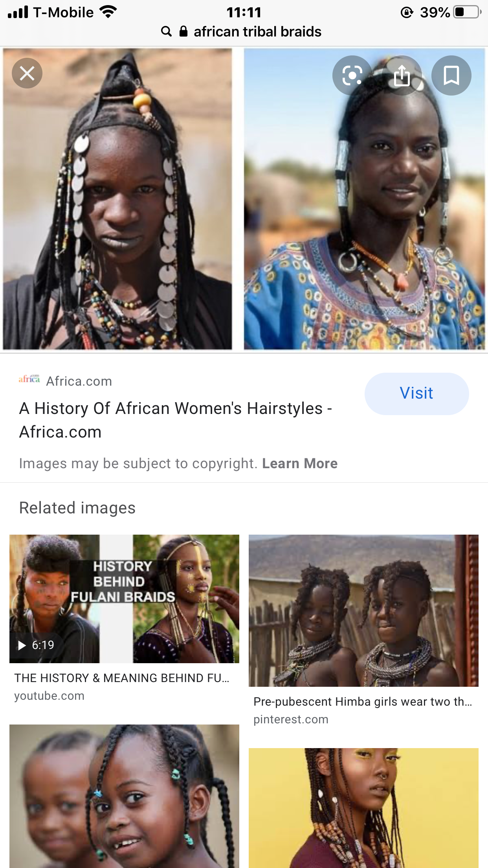The width and height of the screenshot is (488, 868).
Task: Open the yellow background beaded braids thumbnail
Action: (x=363, y=808)
